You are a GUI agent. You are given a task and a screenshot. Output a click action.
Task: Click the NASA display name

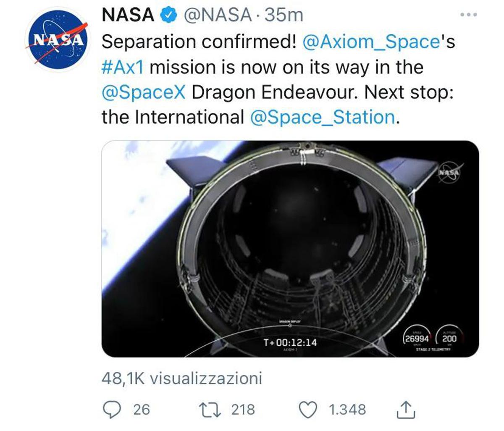pos(129,15)
